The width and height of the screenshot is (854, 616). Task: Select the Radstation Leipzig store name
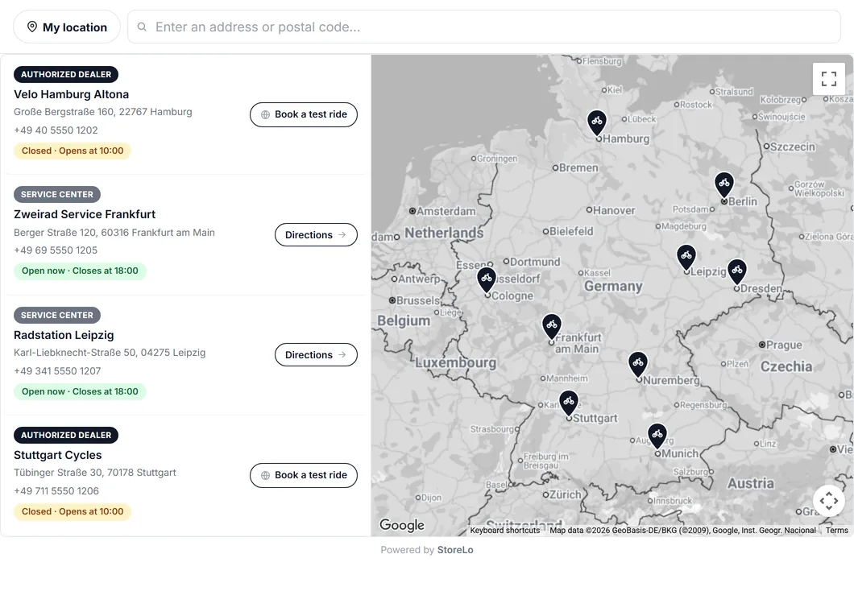click(64, 335)
